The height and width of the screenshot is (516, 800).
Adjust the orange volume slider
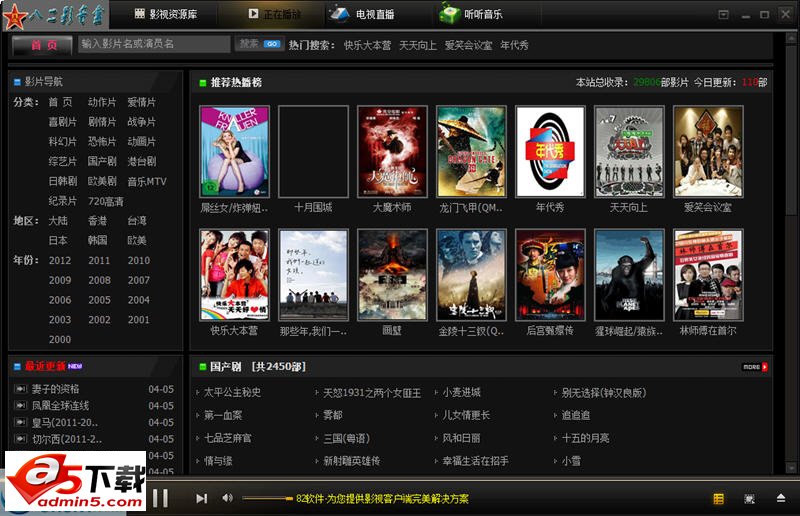point(267,498)
